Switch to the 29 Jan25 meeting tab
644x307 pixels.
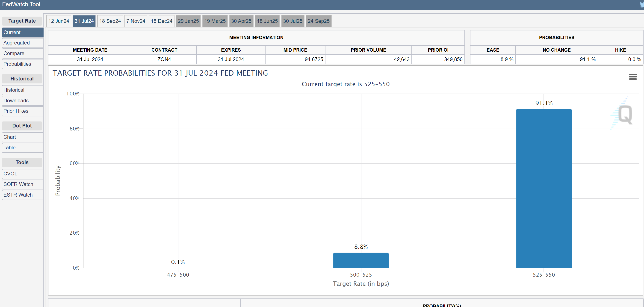[188, 21]
